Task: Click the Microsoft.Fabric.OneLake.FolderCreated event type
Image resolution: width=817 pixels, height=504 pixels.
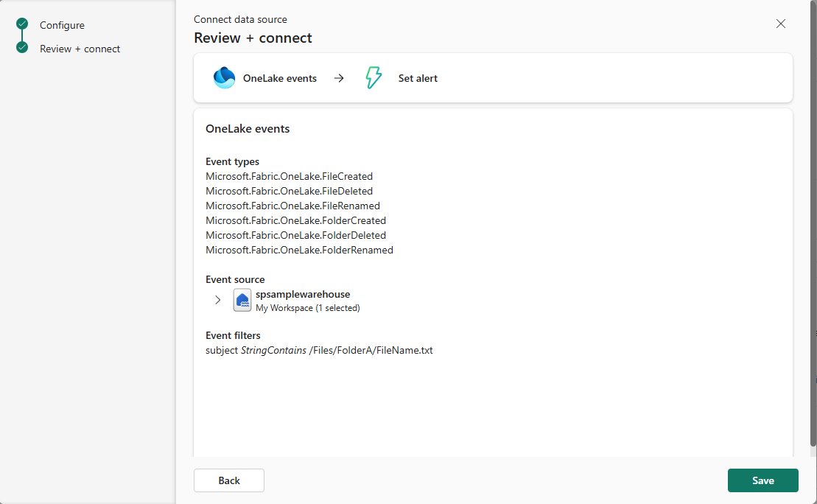Action: (x=295, y=220)
